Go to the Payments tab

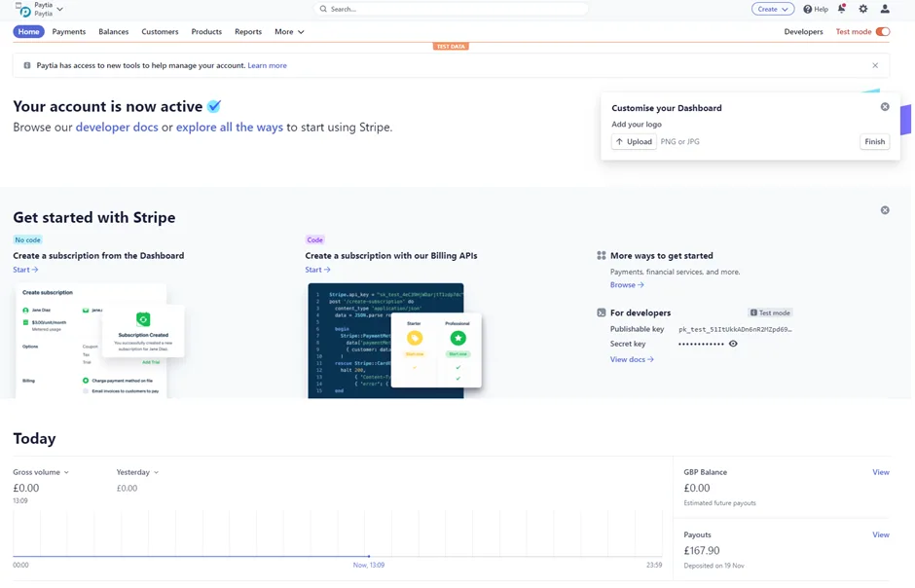tap(69, 31)
